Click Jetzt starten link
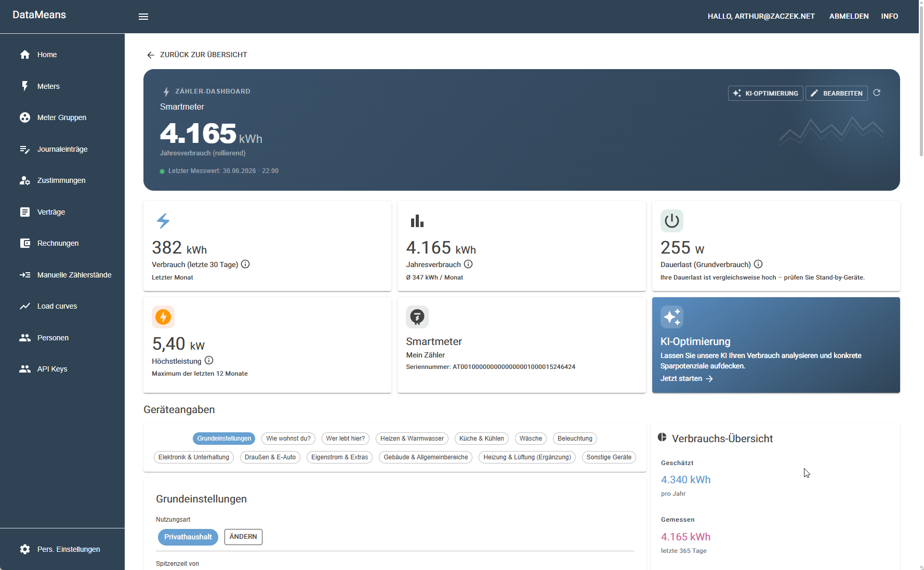The image size is (924, 570). click(687, 379)
